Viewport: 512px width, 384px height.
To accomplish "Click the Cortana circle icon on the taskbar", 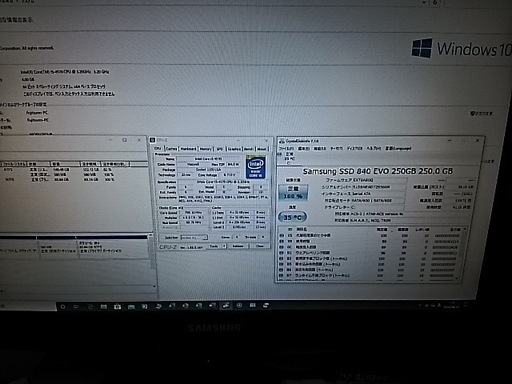I will (63, 306).
